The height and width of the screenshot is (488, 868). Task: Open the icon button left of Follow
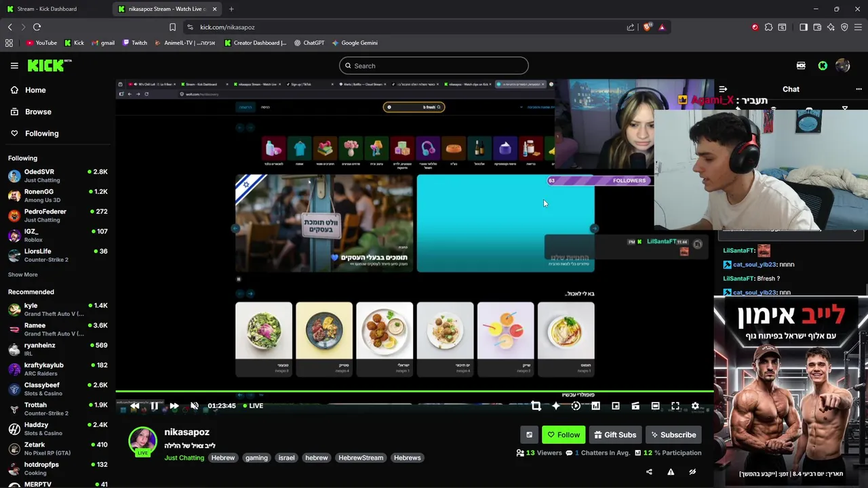point(530,435)
